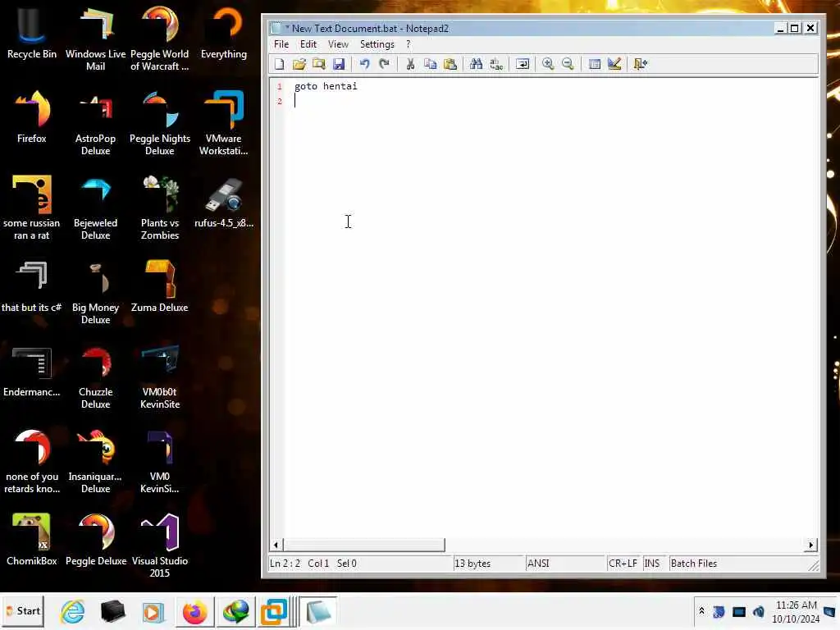Select the Visual Studio 2015 desktop icon
The height and width of the screenshot is (630, 840).
(160, 546)
